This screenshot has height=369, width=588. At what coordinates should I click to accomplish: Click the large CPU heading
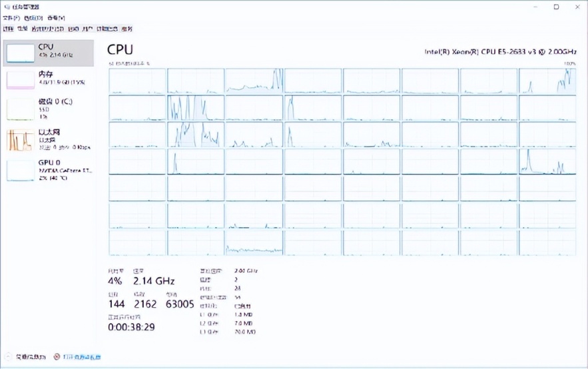pyautogui.click(x=120, y=49)
